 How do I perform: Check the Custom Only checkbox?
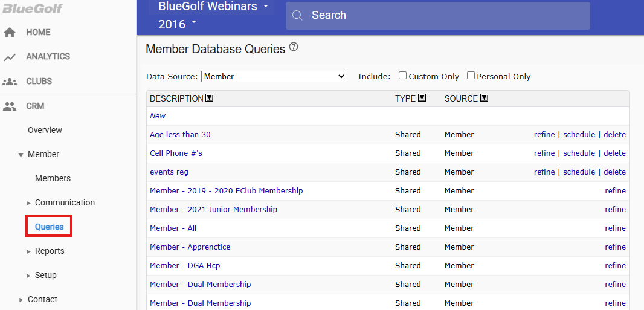point(402,76)
